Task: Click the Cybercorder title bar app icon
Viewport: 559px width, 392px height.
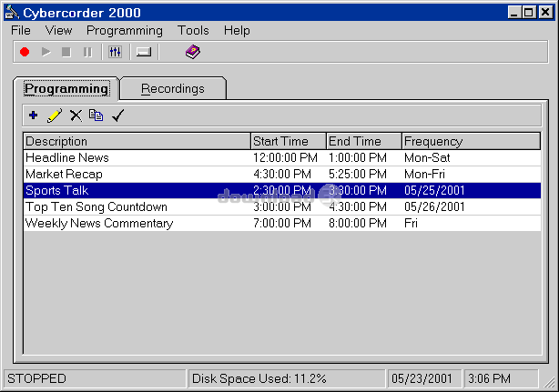Action: click(x=12, y=13)
